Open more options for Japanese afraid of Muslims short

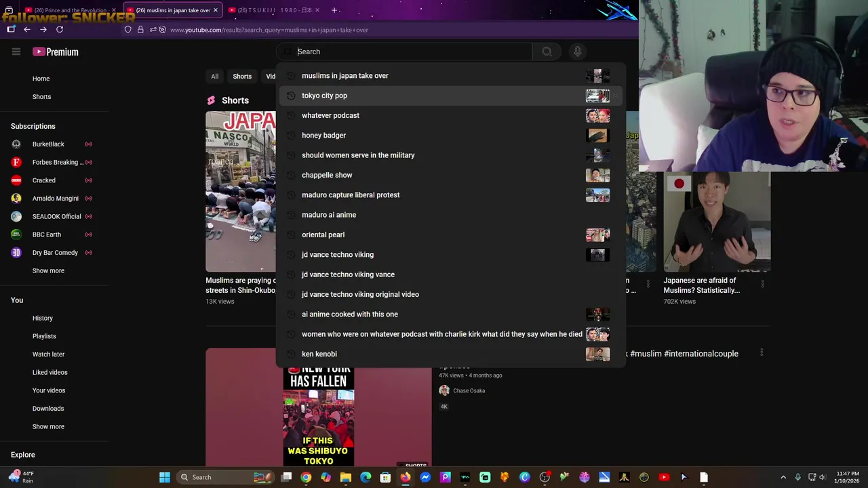click(x=762, y=284)
